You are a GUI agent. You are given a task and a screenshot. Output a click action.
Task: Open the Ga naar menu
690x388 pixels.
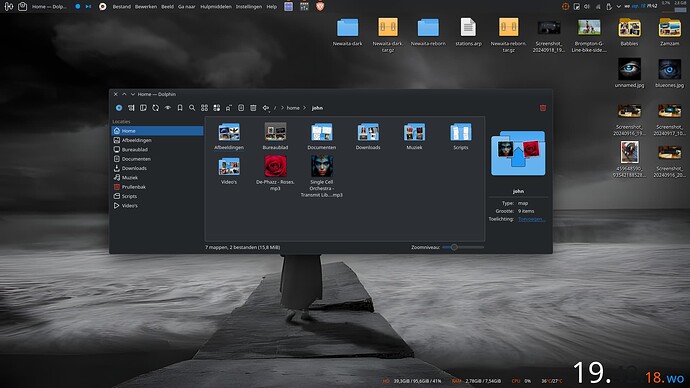click(187, 7)
